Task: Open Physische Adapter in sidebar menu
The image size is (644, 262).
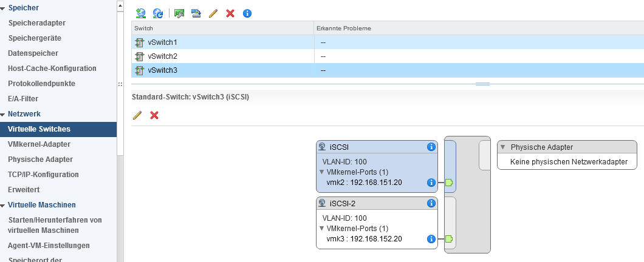Action: click(40, 160)
